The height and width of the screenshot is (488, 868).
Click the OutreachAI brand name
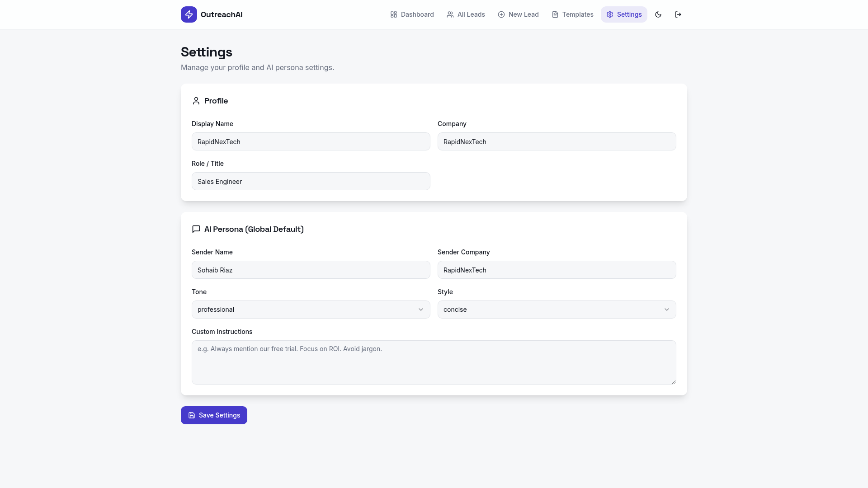click(222, 14)
